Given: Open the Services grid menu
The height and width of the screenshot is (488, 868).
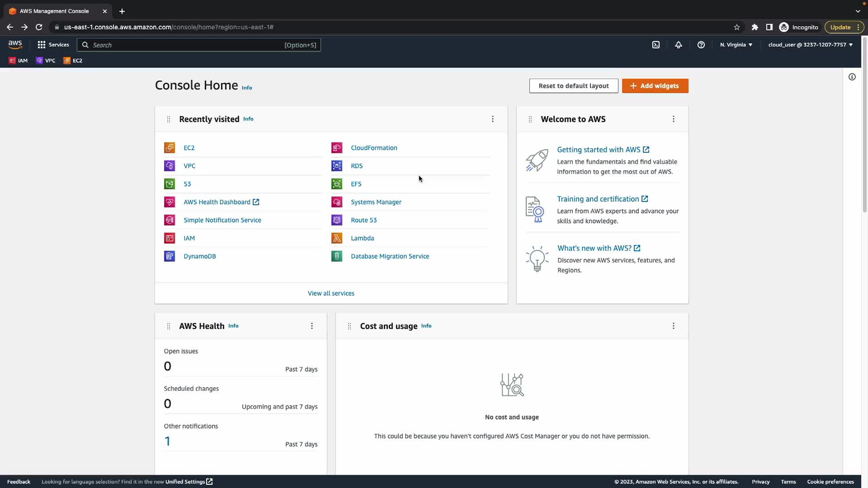Looking at the screenshot, I should (53, 45).
